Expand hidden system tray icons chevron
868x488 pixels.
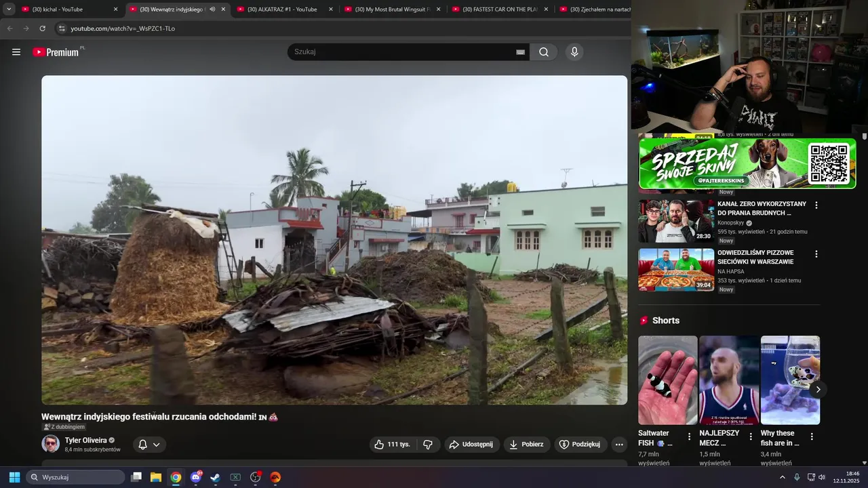tap(782, 477)
